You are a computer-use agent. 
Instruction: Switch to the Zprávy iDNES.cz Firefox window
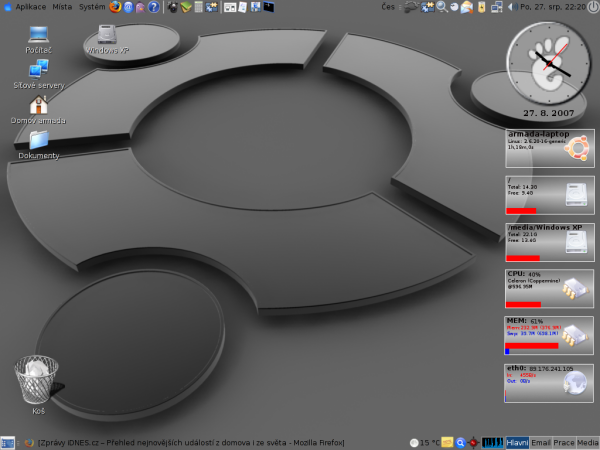pyautogui.click(x=184, y=443)
